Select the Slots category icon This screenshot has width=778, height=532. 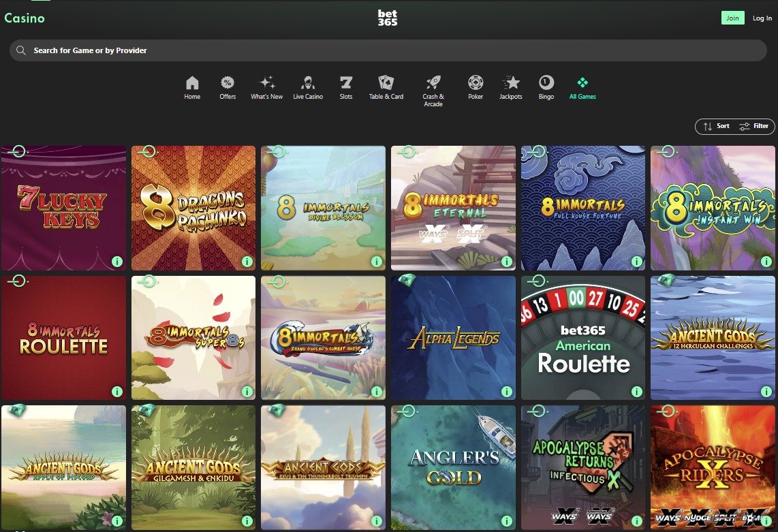click(345, 83)
